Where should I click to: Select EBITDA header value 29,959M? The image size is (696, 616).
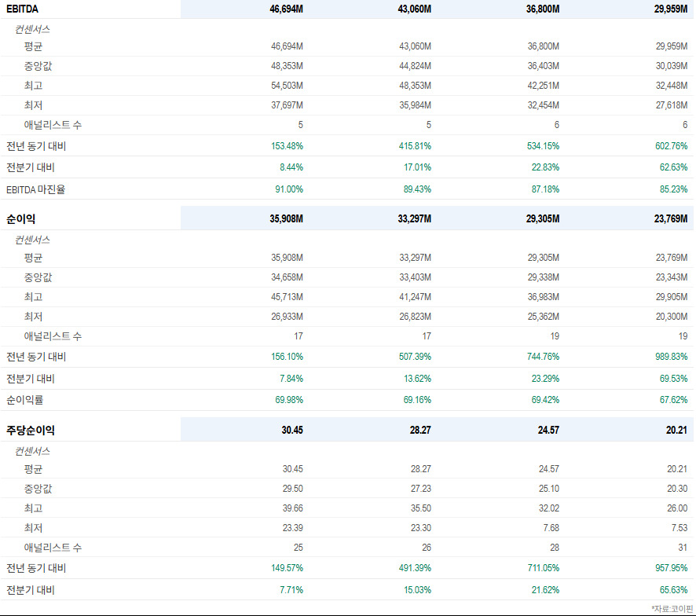click(x=671, y=9)
